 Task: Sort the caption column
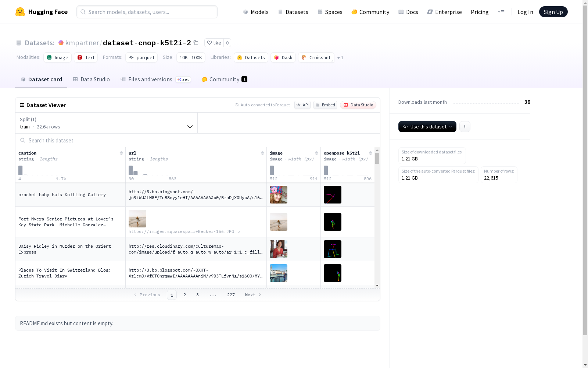point(121,153)
